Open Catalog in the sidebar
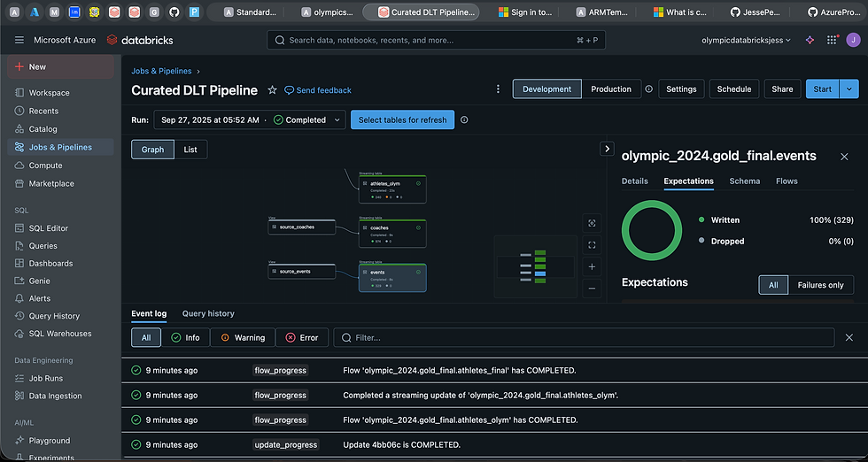This screenshot has height=462, width=868. 60,129
